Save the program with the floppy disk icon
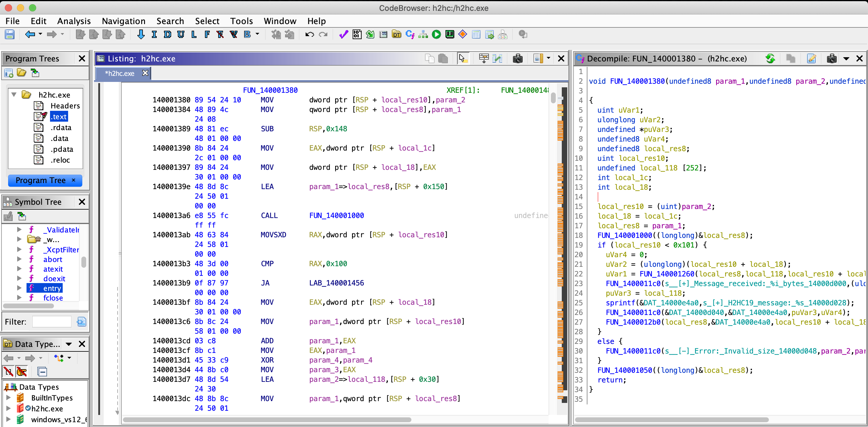The height and width of the screenshot is (427, 868). pos(9,34)
